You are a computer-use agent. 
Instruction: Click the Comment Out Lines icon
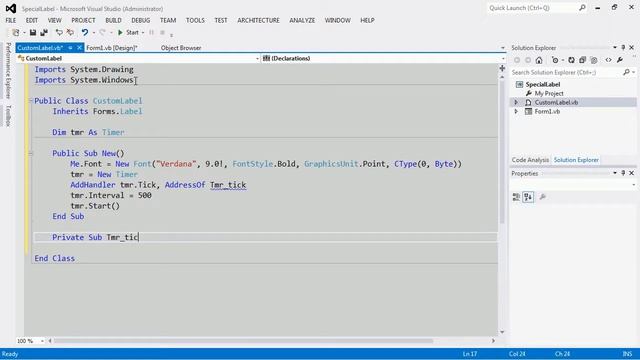pos(59,32)
